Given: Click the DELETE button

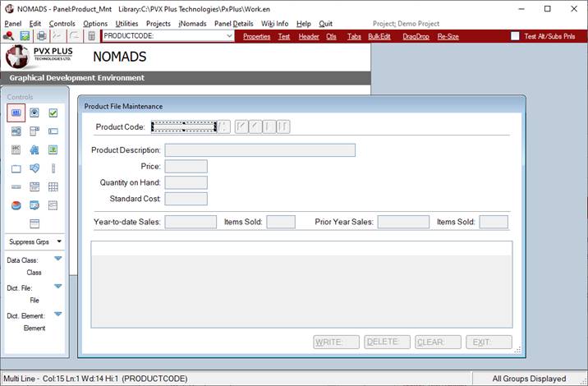Looking at the screenshot, I should point(387,342).
